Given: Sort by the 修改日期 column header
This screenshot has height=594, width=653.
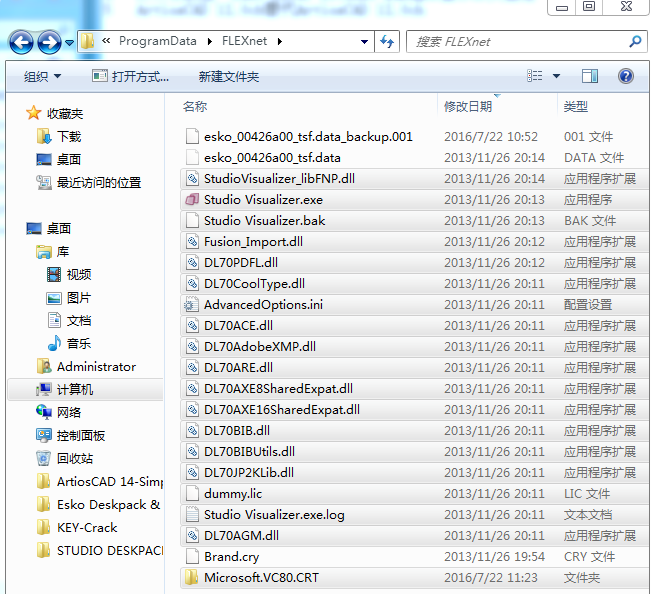Looking at the screenshot, I should [x=468, y=106].
